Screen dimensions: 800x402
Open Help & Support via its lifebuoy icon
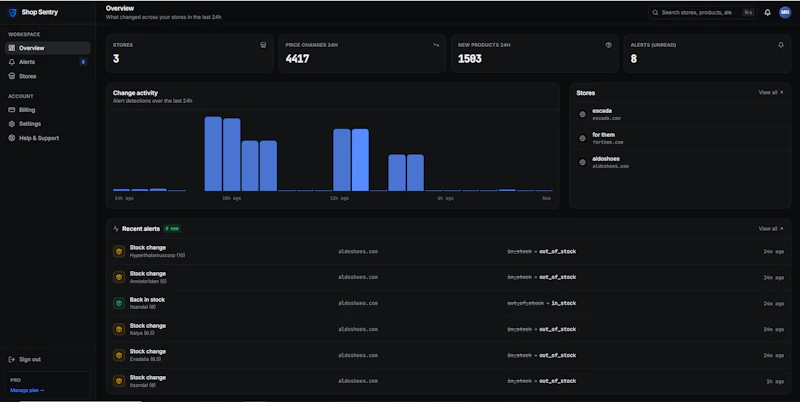tap(12, 138)
